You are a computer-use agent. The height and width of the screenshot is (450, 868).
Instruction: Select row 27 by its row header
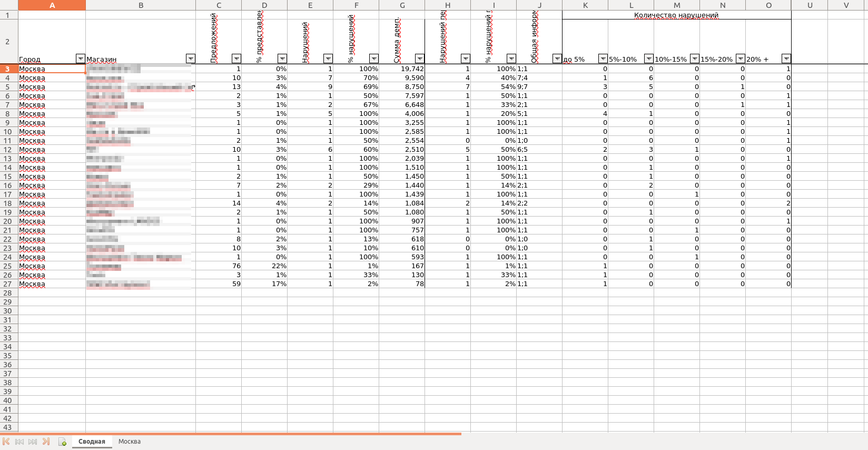pos(8,284)
